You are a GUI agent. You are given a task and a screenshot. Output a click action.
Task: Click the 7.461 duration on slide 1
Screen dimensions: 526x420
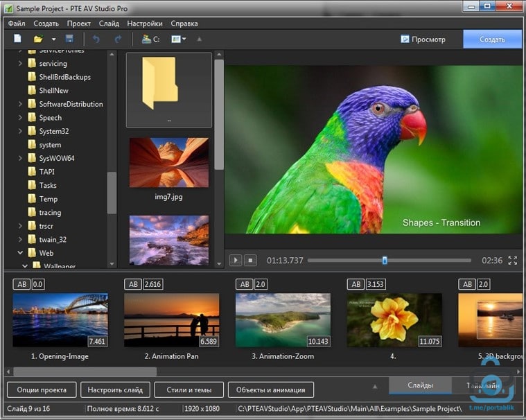pos(97,342)
